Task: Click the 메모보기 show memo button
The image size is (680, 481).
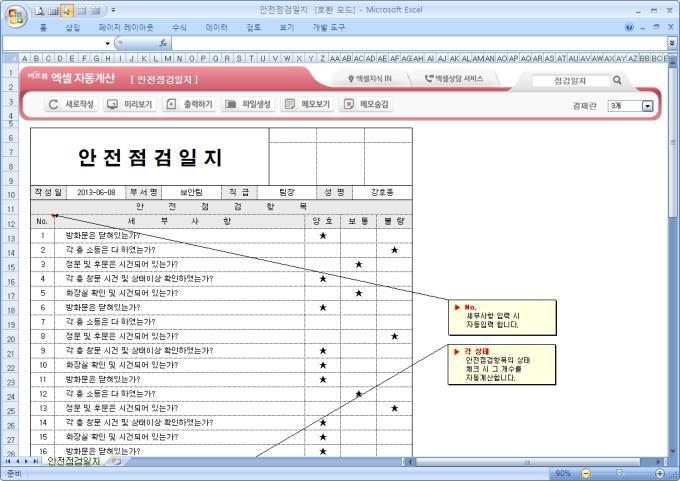Action: 307,104
